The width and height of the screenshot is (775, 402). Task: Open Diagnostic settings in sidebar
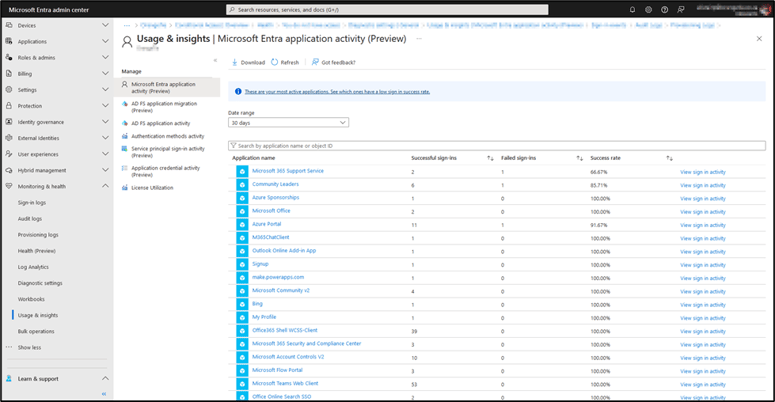pos(40,283)
